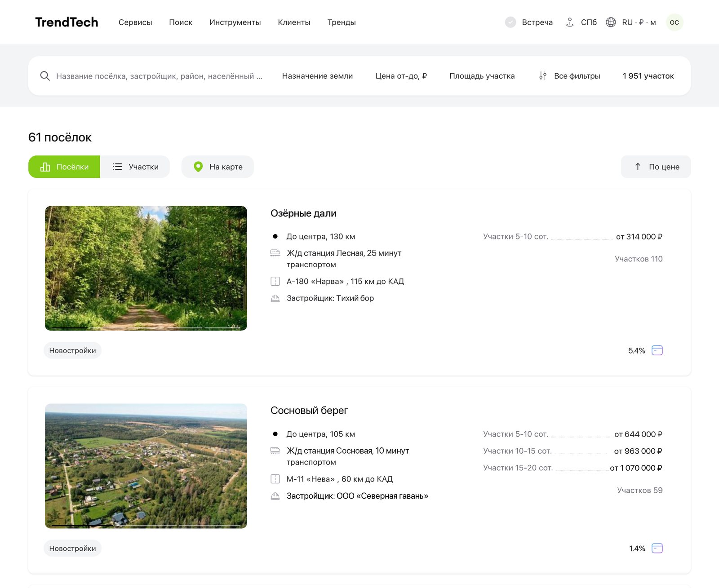Click the train icon near станция Сосновая
This screenshot has width=719, height=588.
(275, 451)
